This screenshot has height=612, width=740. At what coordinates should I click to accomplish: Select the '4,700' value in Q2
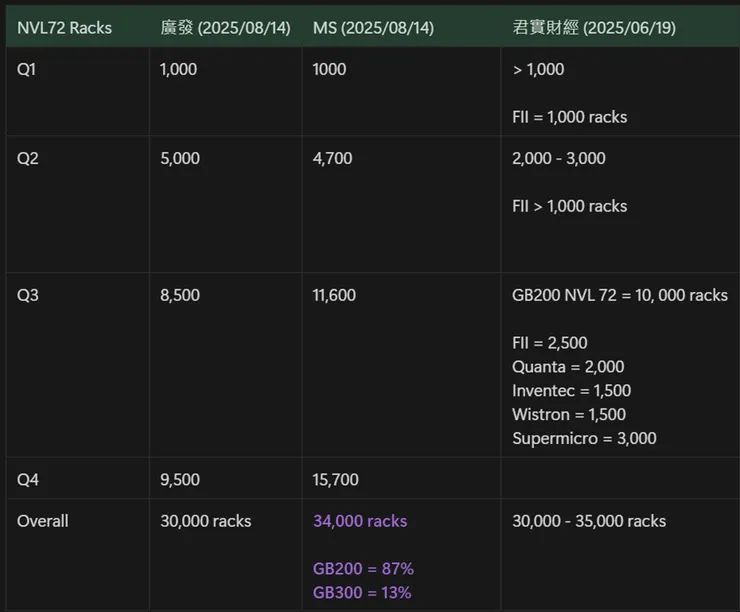[332, 158]
